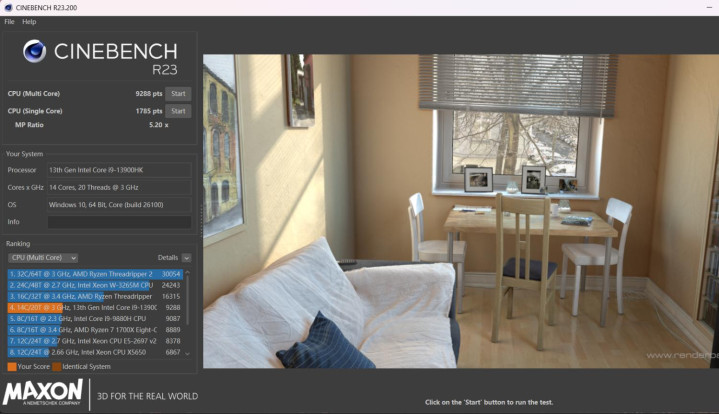
Task: Select the 16C/32T AMD Ryzen Threadripper row
Action: tap(95, 296)
